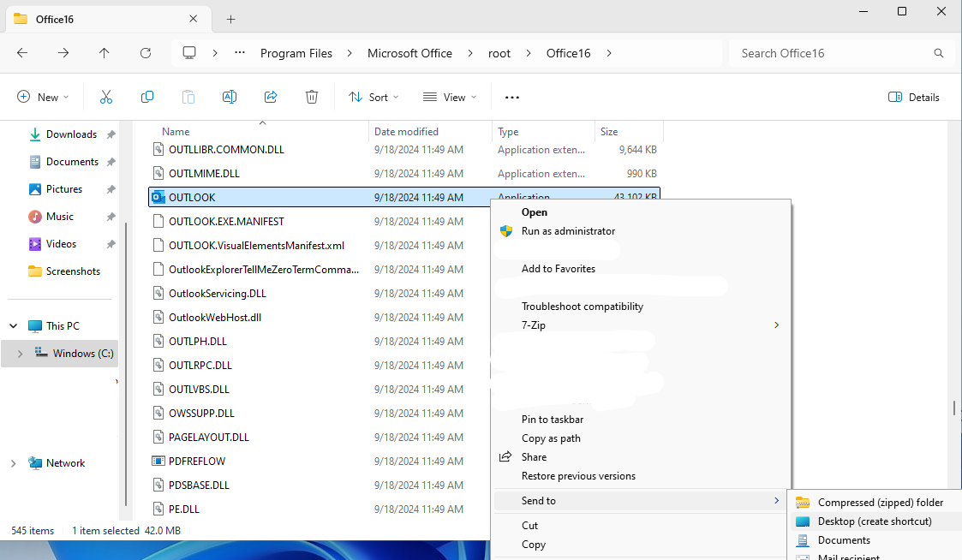Click the Share toolbar icon
962x560 pixels.
(x=271, y=97)
